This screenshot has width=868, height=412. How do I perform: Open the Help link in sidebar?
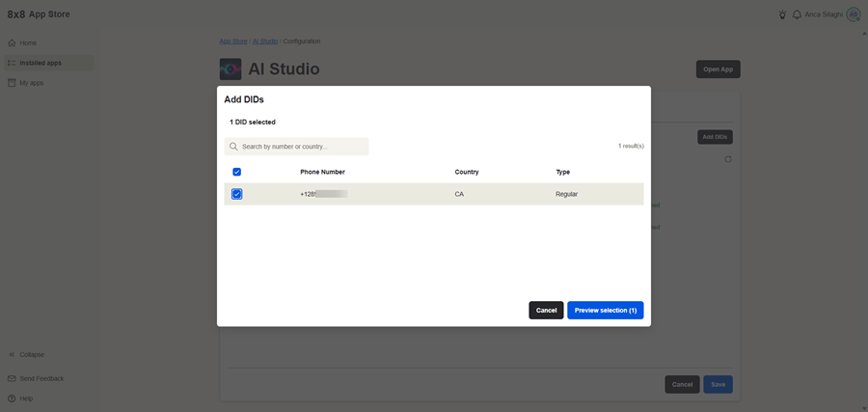click(26, 398)
